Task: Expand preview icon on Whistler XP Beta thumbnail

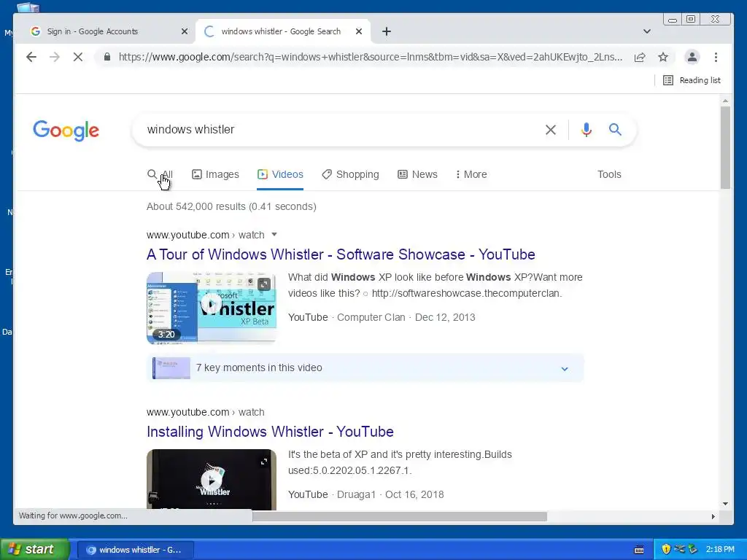Action: pyautogui.click(x=264, y=284)
